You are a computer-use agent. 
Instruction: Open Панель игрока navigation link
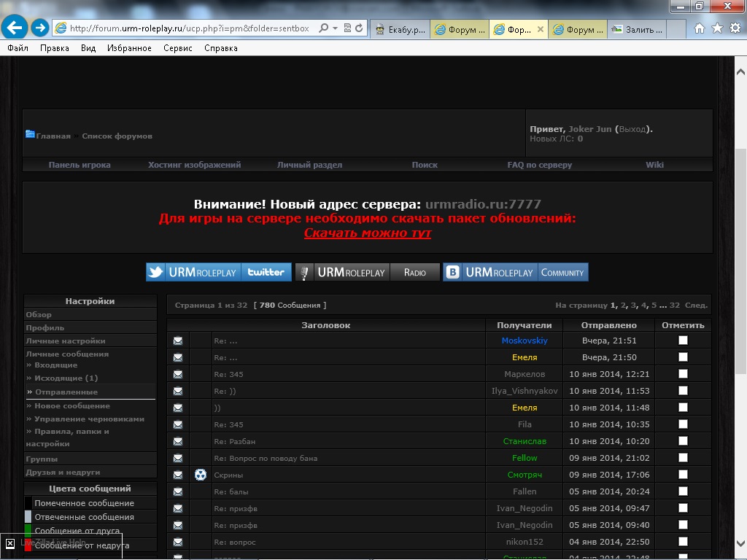[x=79, y=165]
